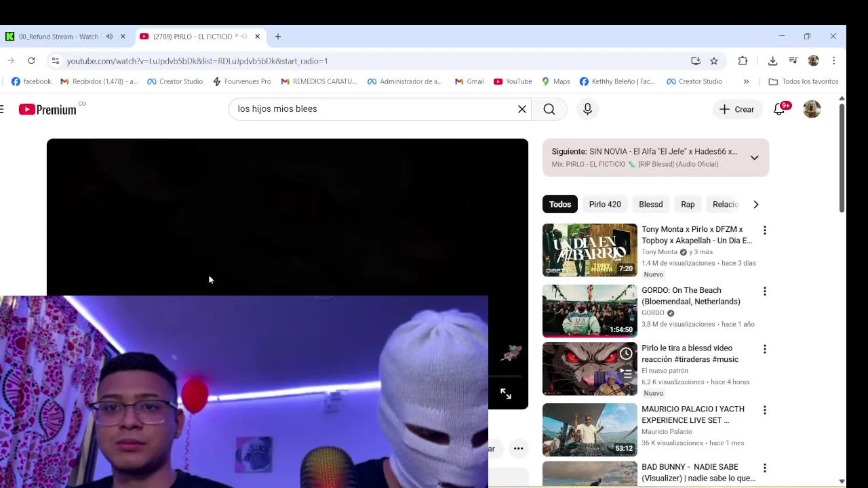This screenshot has width=868, height=488.
Task: Mute the PIRLO tab audio icon
Action: click(243, 37)
